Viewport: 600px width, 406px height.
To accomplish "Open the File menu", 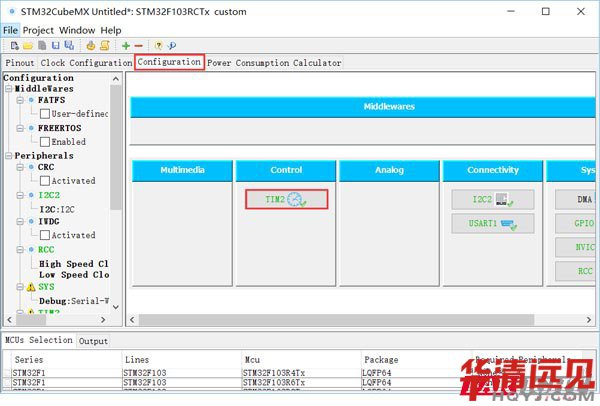I will 10,30.
